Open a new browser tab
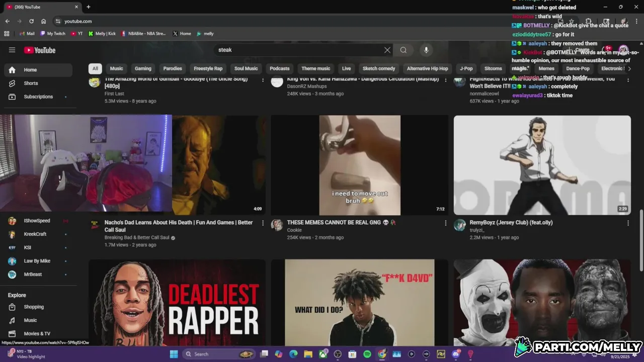The image size is (644, 362). (x=89, y=7)
